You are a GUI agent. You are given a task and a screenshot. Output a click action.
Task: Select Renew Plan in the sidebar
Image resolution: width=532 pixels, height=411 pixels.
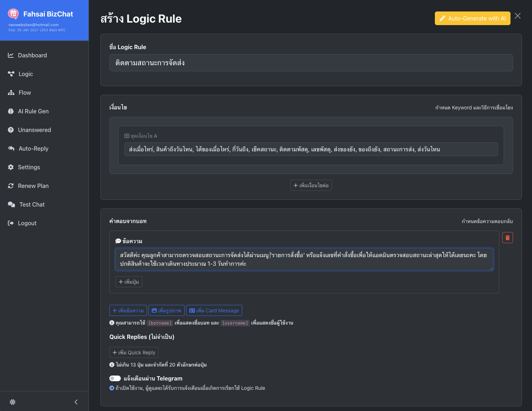pyautogui.click(x=11, y=186)
